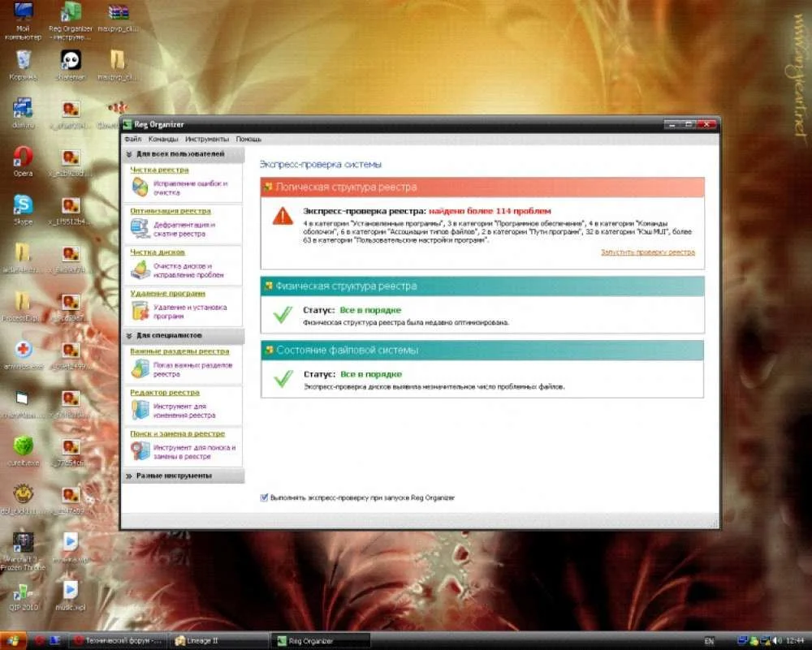Click the EN language indicator in taskbar
Viewport: 812px width, 650px height.
pos(709,641)
